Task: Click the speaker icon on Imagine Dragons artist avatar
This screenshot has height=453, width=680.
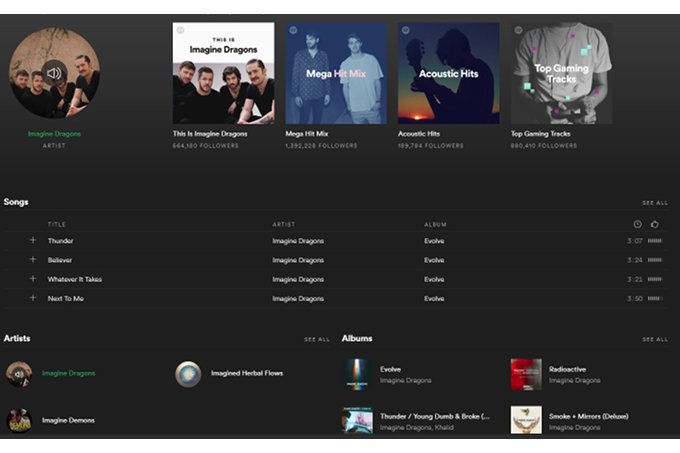Action: (x=19, y=374)
